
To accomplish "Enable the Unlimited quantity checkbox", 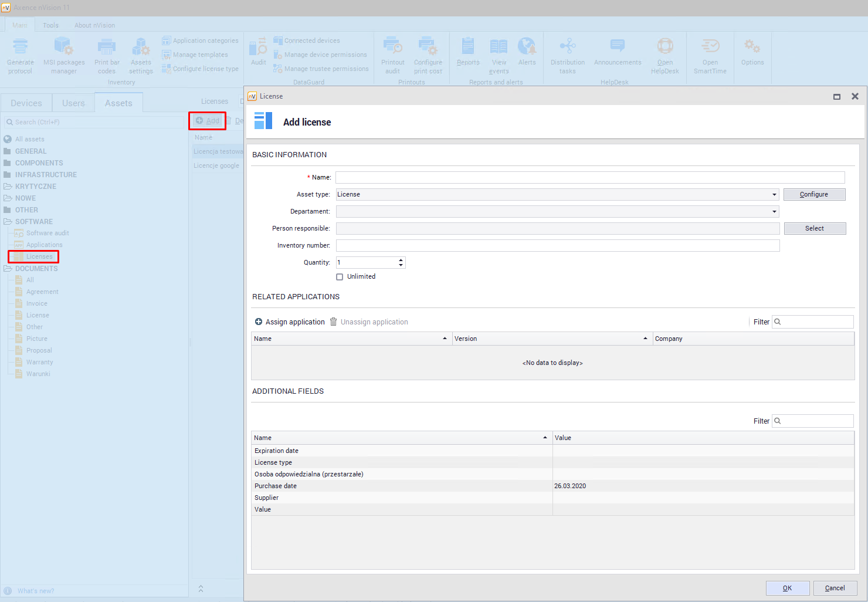I will coord(340,277).
